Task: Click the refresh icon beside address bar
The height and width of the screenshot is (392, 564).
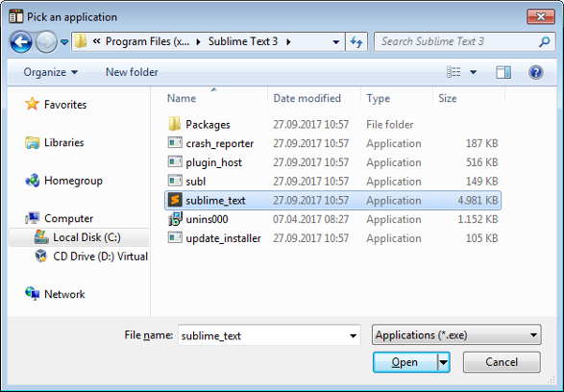Action: point(356,41)
